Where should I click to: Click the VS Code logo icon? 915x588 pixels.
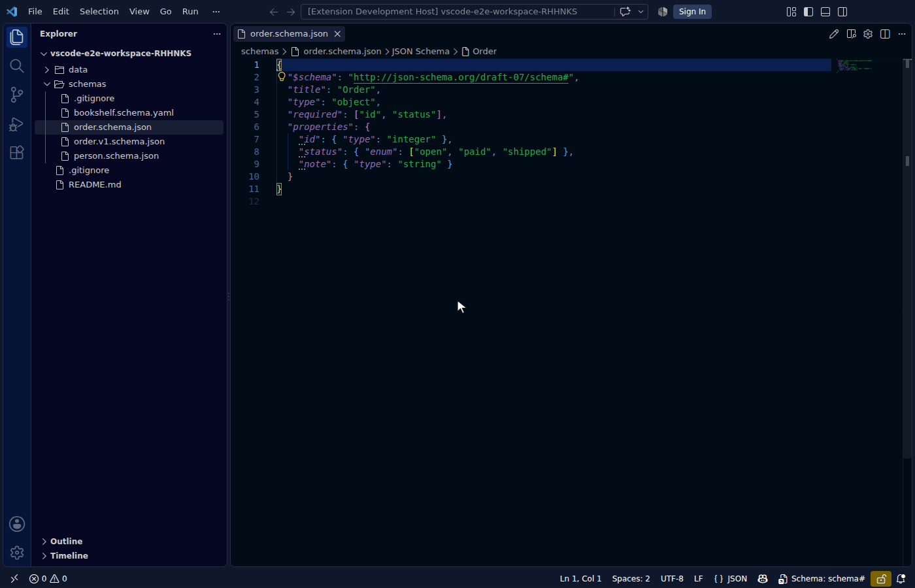tap(12, 12)
